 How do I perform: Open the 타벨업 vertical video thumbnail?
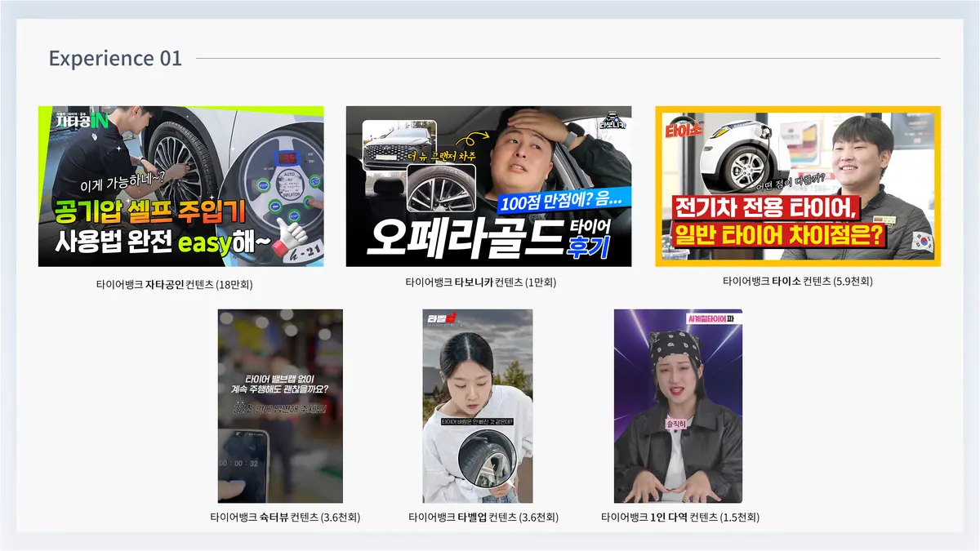478,406
